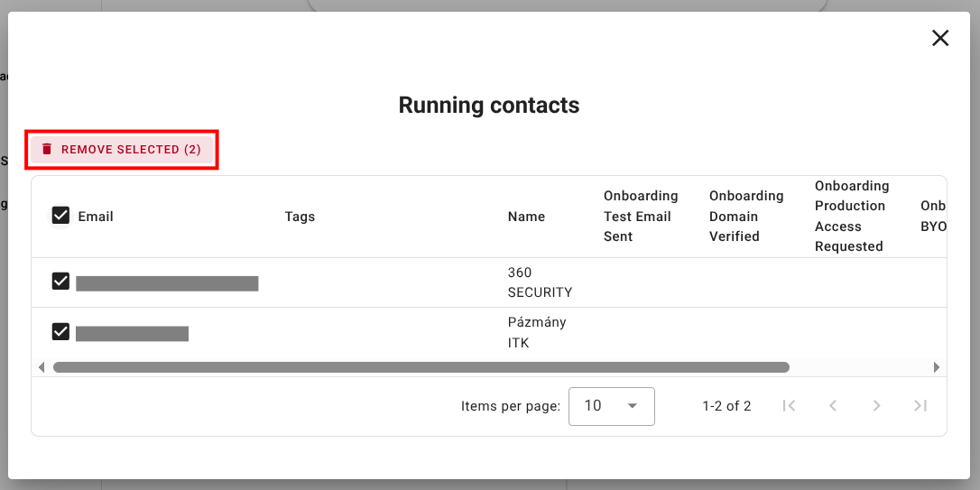The image size is (980, 490).
Task: Toggle the select-all checkbox beside Email header
Action: coord(60,217)
